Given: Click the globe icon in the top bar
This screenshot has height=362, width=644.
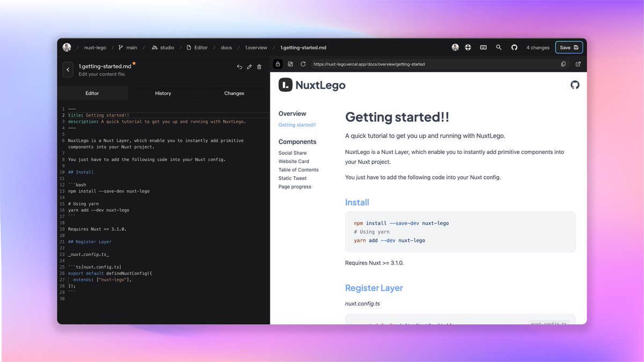Looking at the screenshot, I should tap(468, 47).
